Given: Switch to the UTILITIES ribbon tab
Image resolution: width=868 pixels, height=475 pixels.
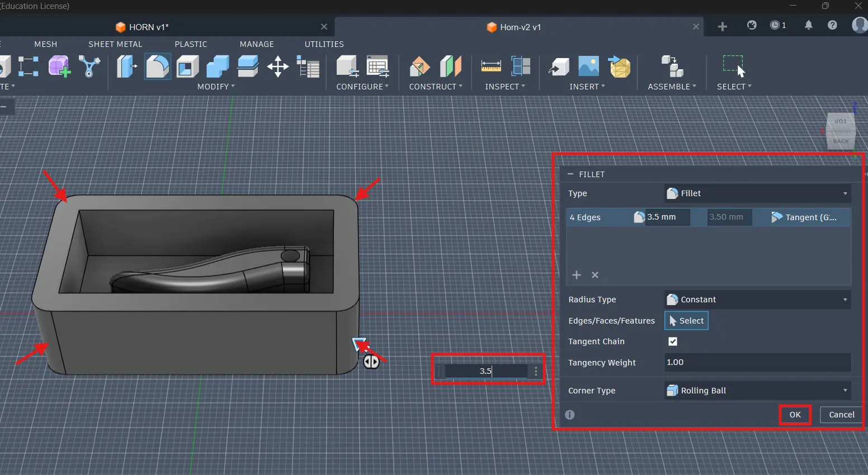Looking at the screenshot, I should (x=324, y=44).
